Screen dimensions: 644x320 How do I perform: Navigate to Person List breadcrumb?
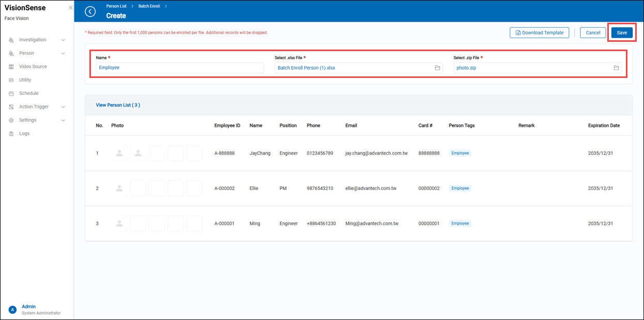[116, 6]
